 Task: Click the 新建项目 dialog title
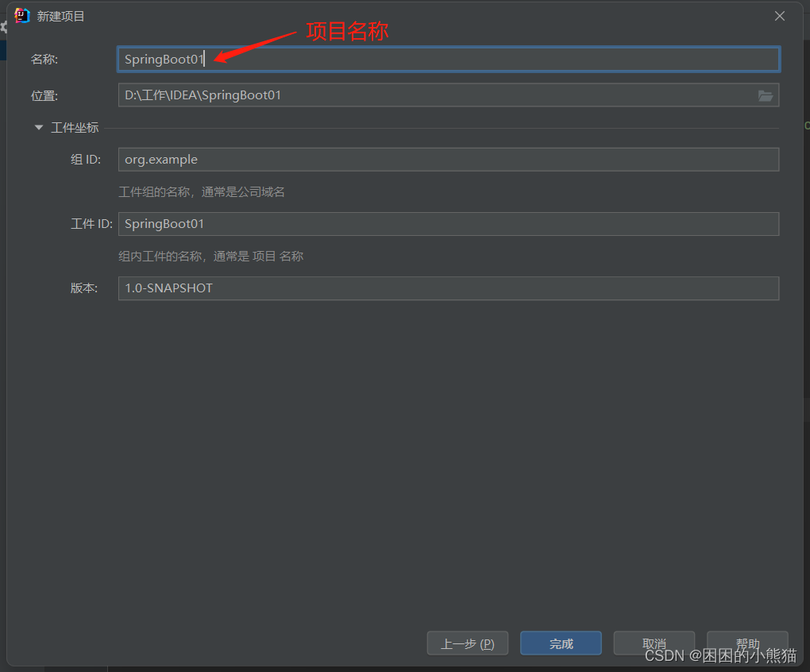pos(60,16)
